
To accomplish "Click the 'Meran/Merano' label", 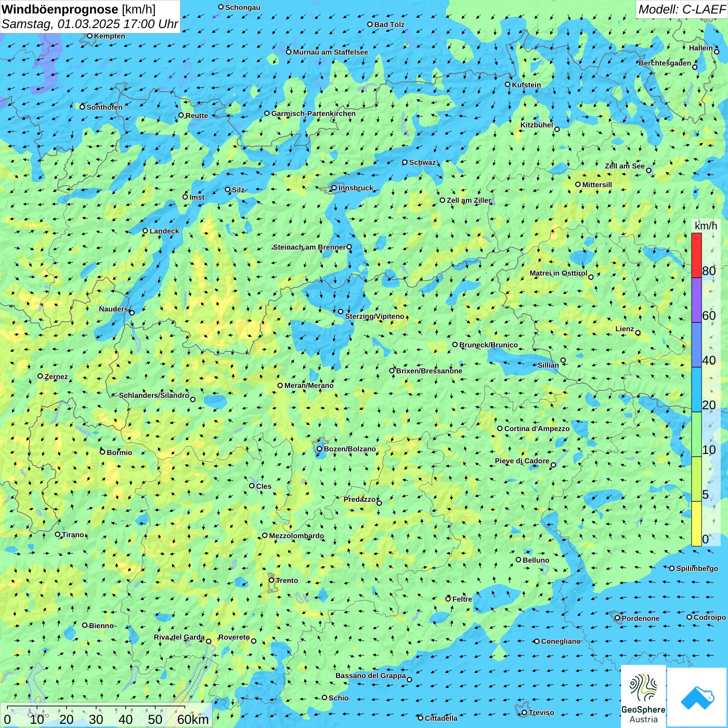I will (x=309, y=385).
